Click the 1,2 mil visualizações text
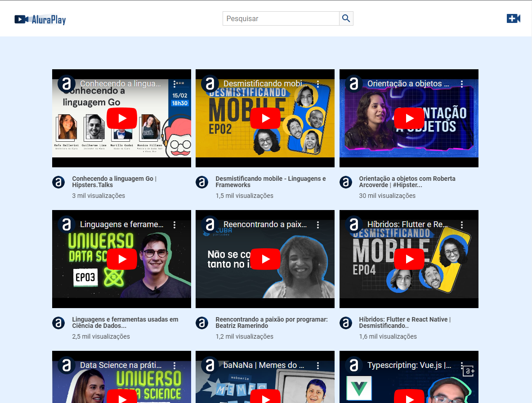Screen dimensions: 532x403 pos(244,336)
